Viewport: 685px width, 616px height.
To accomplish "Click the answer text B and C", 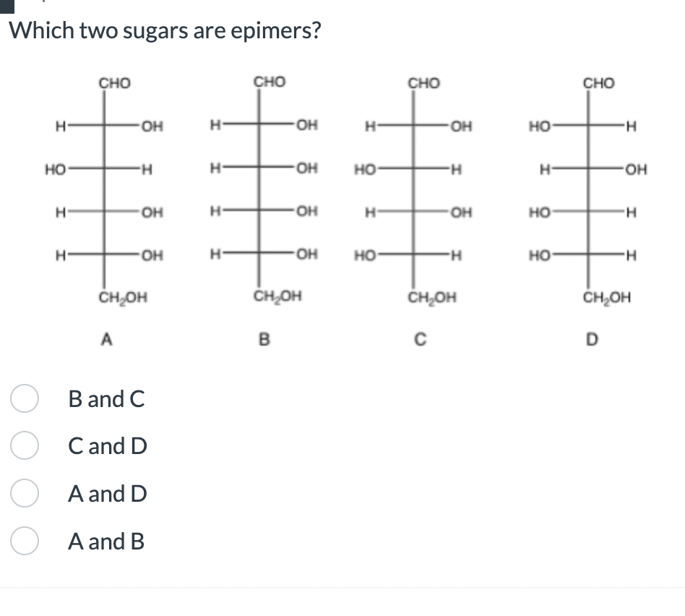I will pyautogui.click(x=106, y=398).
